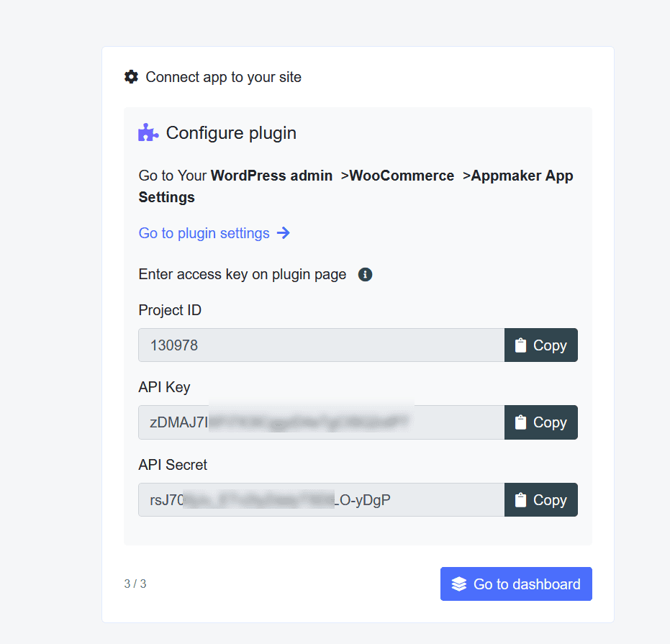Copy the Project ID value
Screen dimensions: 670x644
point(540,345)
